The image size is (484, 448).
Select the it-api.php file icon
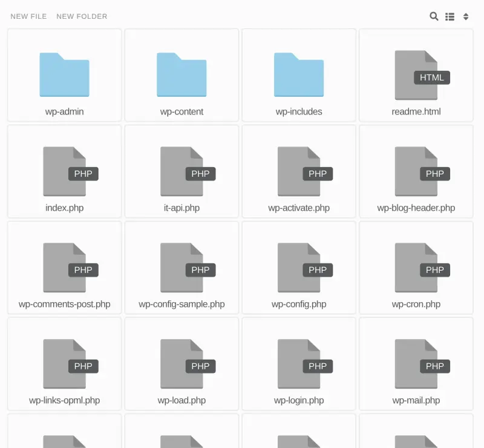coord(188,171)
